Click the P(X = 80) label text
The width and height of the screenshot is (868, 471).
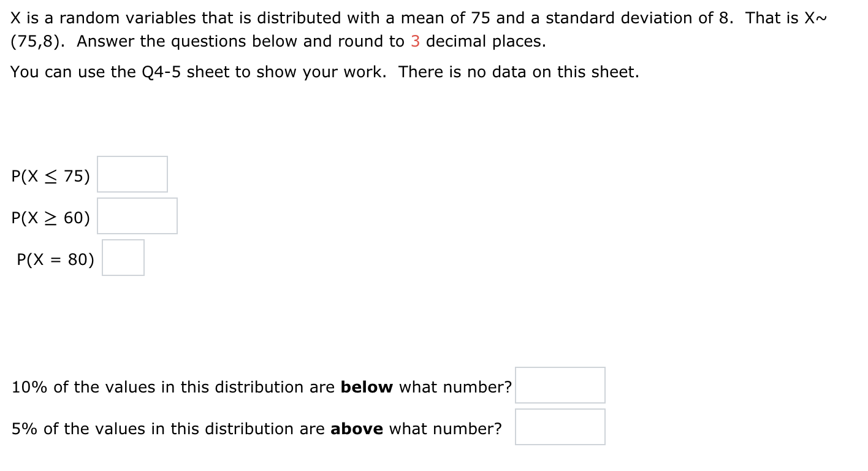tap(55, 259)
